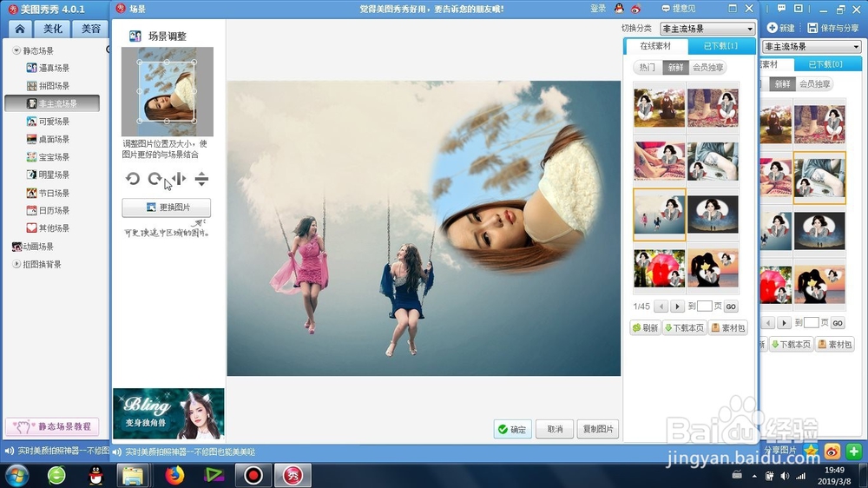
Task: Switch to 在线素材 tab
Action: pyautogui.click(x=655, y=46)
